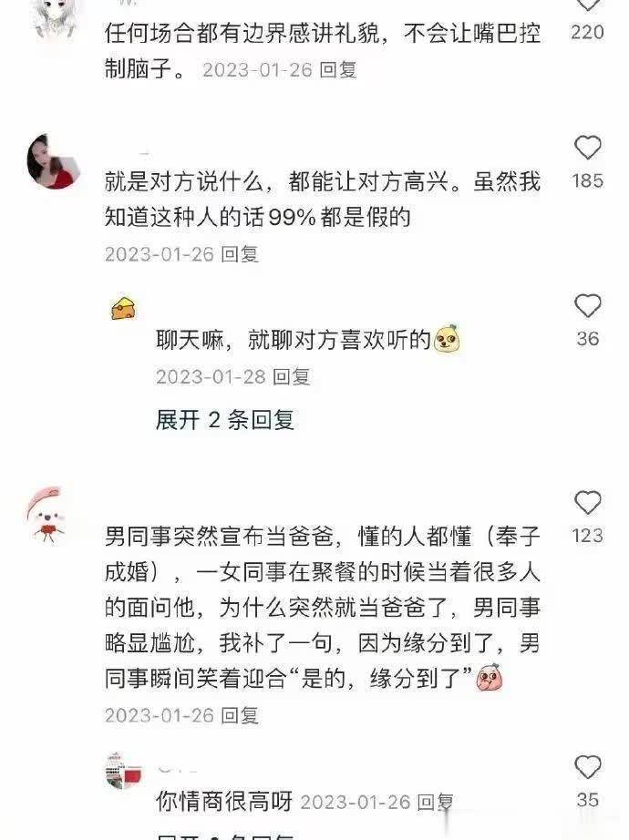Open the cheese avatar profile
Screen dimensions: 629x840
pos(123,308)
